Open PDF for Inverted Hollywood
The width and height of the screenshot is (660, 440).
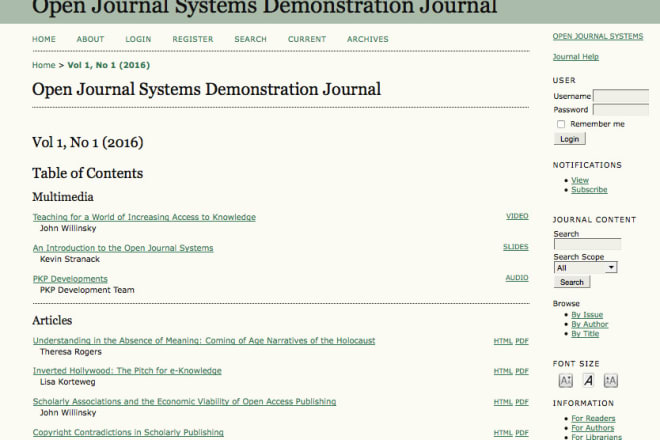pos(522,371)
